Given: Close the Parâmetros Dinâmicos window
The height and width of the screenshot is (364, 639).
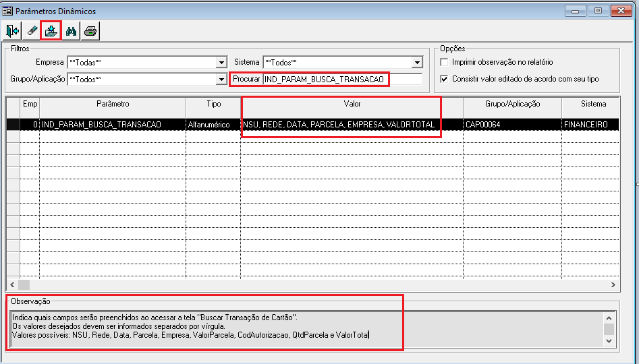Looking at the screenshot, I should [621, 11].
